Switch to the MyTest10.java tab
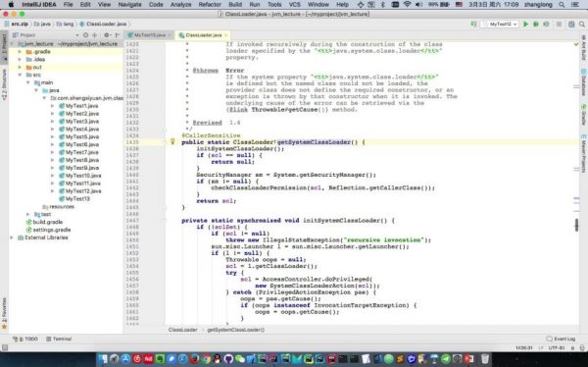 [x=150, y=35]
